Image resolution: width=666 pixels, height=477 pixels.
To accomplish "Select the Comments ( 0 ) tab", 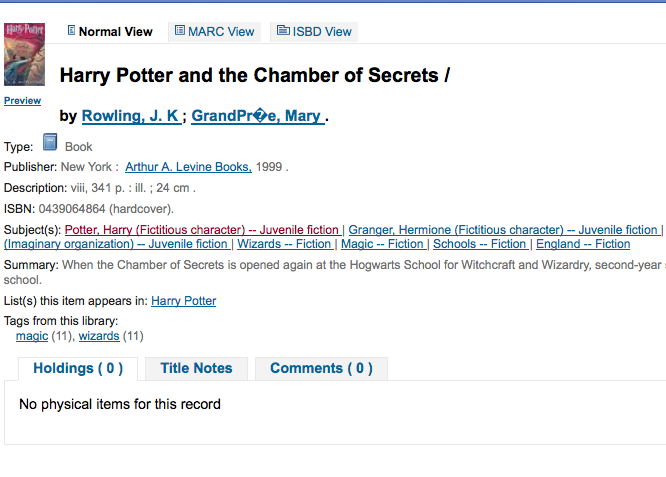I will pyautogui.click(x=321, y=368).
